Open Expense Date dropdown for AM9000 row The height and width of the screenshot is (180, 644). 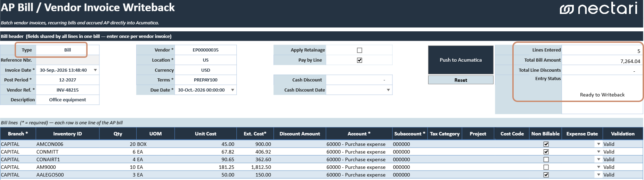(598, 167)
